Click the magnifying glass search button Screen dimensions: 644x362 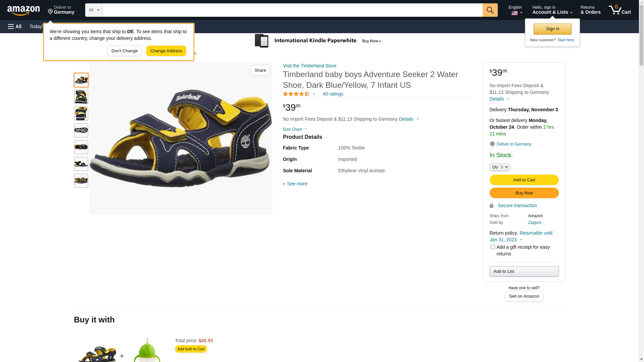(x=490, y=10)
